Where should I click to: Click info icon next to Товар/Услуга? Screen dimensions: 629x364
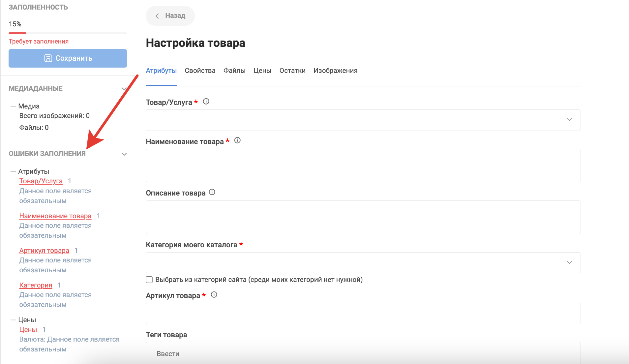coord(206,102)
